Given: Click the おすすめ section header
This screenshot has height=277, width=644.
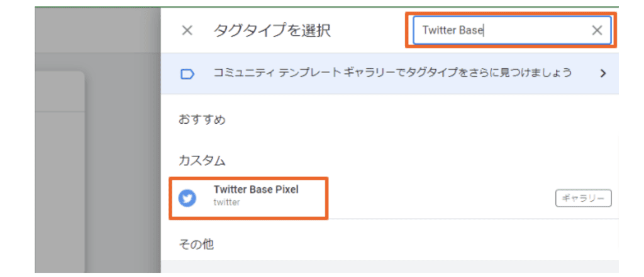Looking at the screenshot, I should 202,120.
